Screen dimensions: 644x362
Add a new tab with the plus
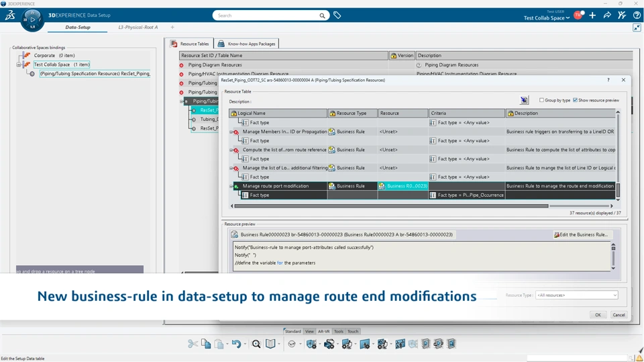172,27
